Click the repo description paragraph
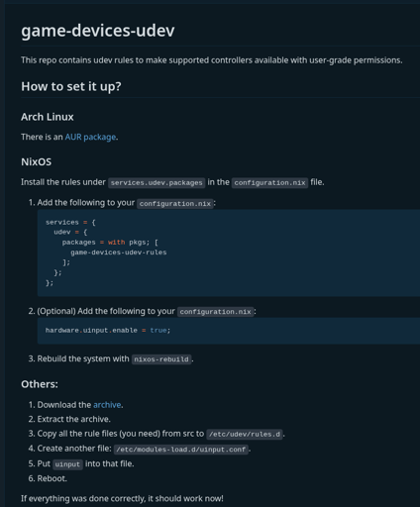 (x=212, y=60)
